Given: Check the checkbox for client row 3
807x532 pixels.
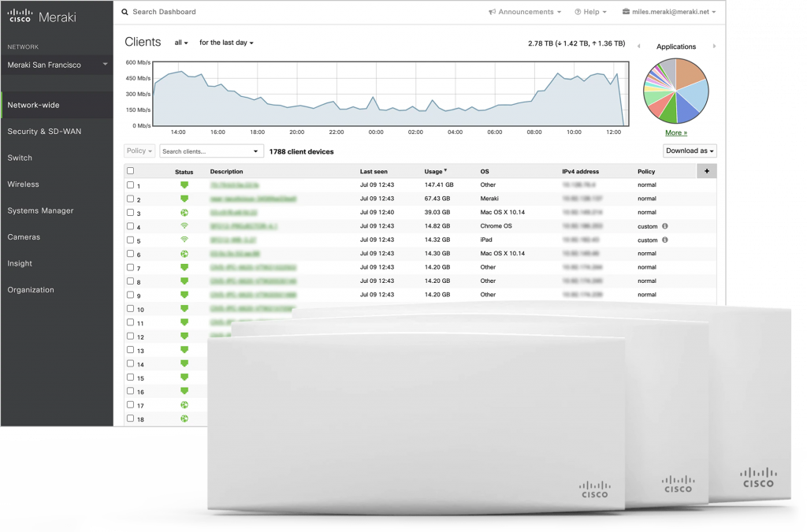Looking at the screenshot, I should [131, 213].
